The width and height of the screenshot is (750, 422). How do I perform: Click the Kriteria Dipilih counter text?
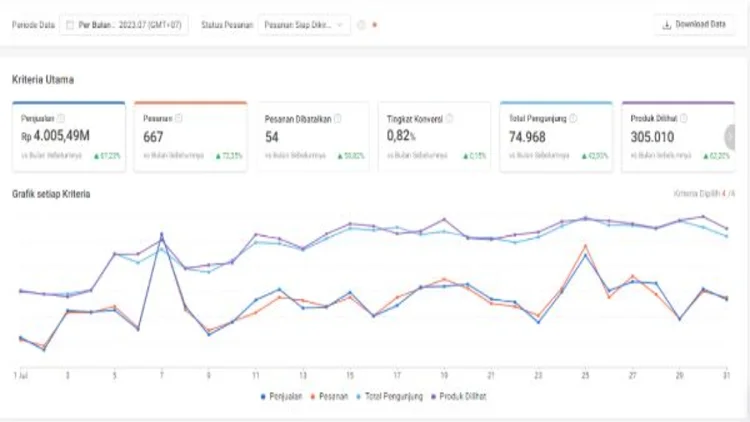[704, 193]
